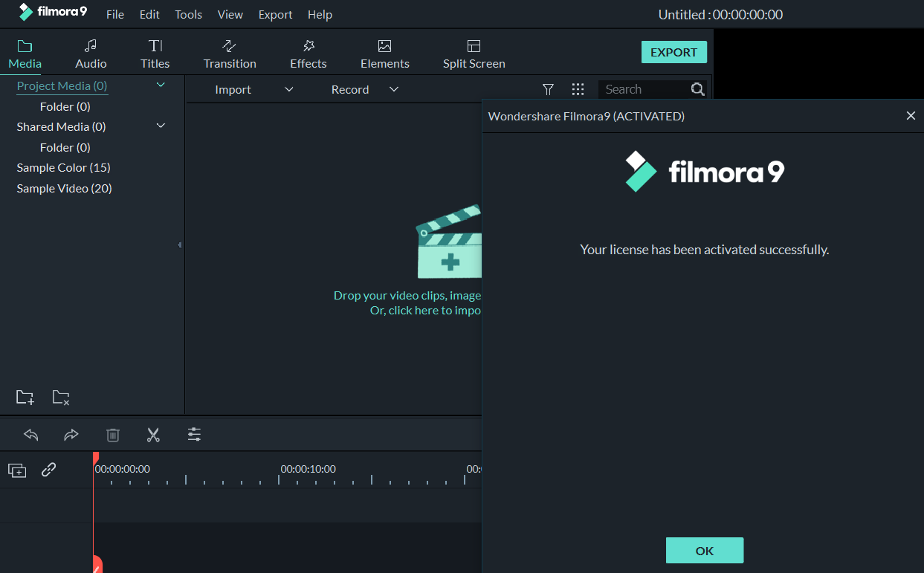Open the Help menu
Image resolution: width=924 pixels, height=573 pixels.
tap(320, 15)
